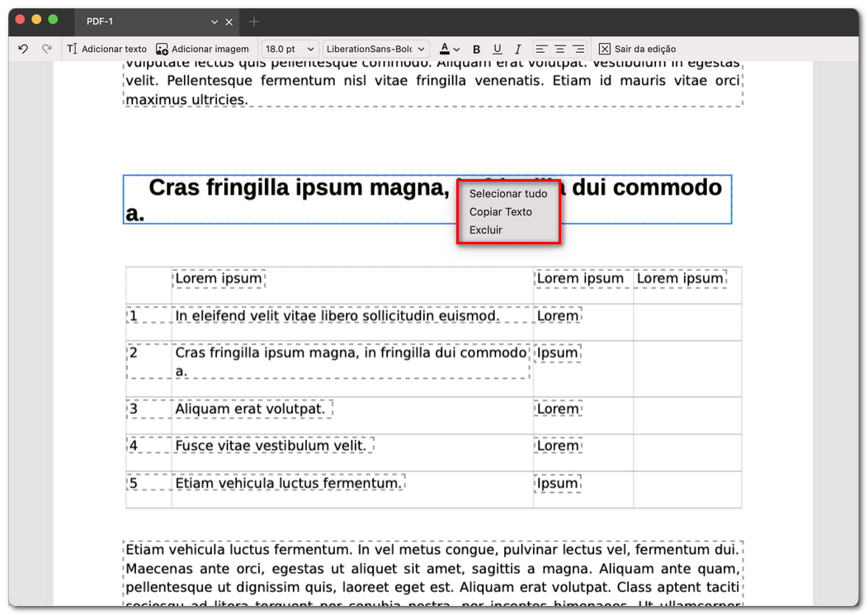Open the 18.0 pt font size dropdown

[290, 49]
